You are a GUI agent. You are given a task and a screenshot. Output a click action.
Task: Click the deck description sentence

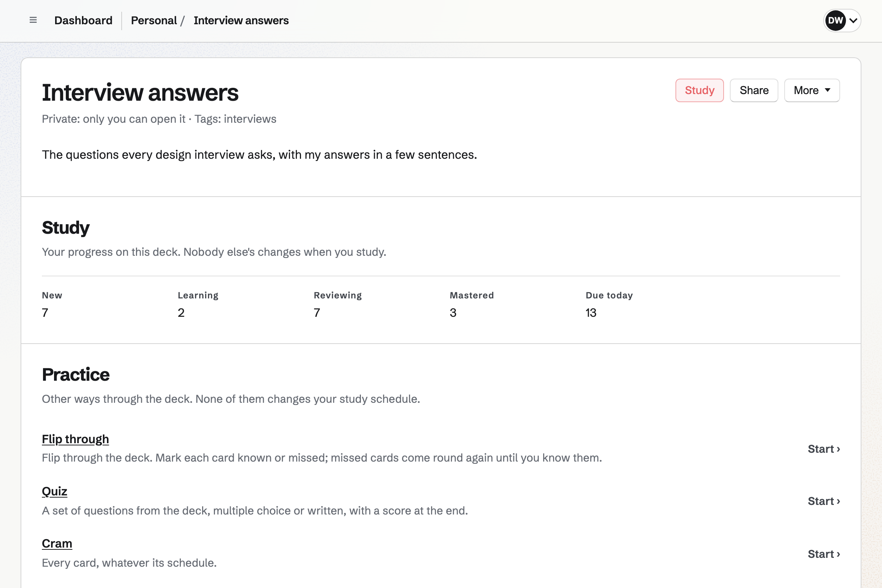pyautogui.click(x=259, y=154)
